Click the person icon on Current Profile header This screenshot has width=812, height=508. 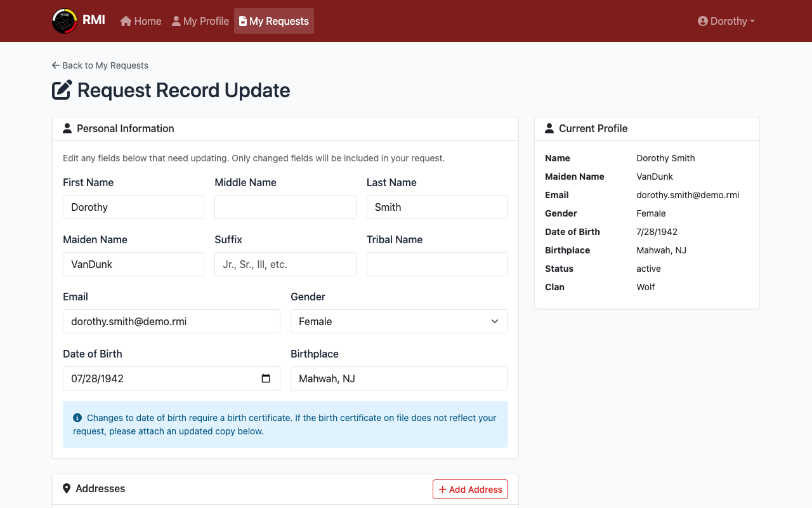pos(549,128)
